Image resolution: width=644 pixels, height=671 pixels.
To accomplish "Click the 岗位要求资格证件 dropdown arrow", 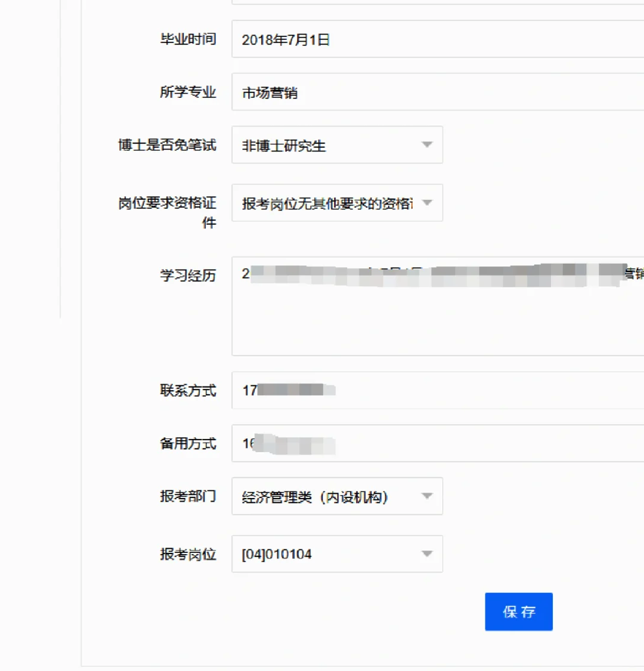I will coord(427,203).
